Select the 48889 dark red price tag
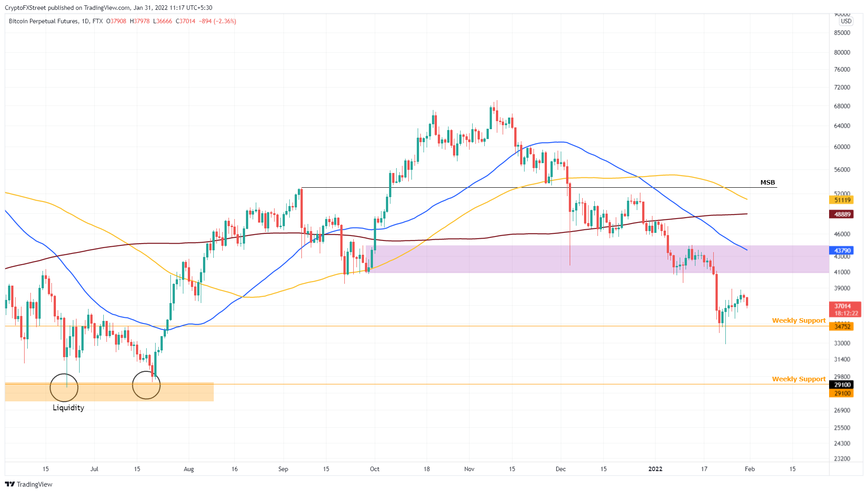This screenshot has width=868, height=493. click(842, 215)
